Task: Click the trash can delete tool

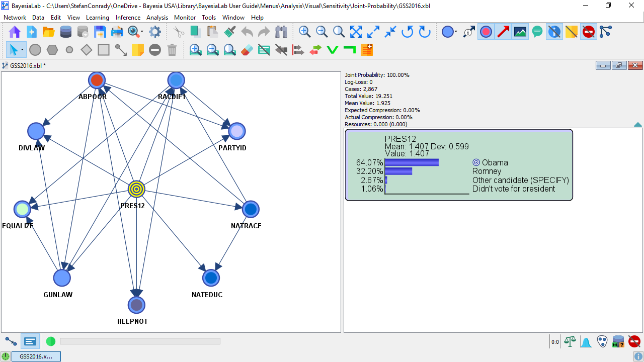Action: click(x=172, y=50)
